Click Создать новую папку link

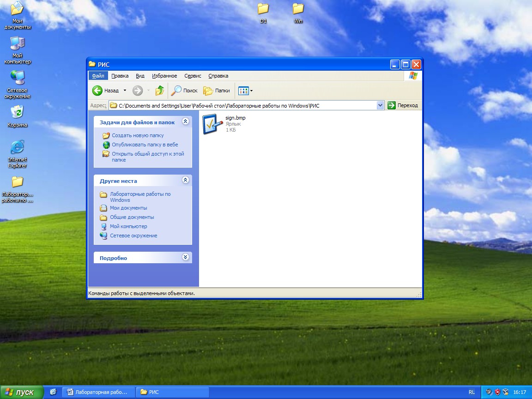138,135
